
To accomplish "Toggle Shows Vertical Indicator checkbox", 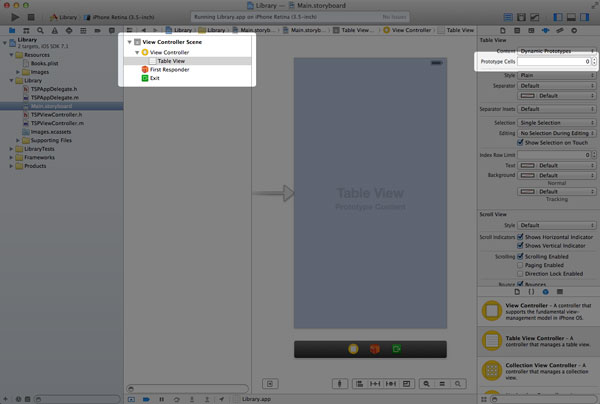I will [520, 245].
